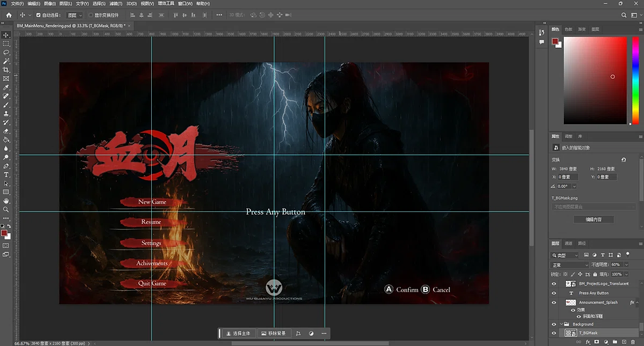Select the Rectangle shape tool
This screenshot has height=346, width=644.
pyautogui.click(x=6, y=192)
